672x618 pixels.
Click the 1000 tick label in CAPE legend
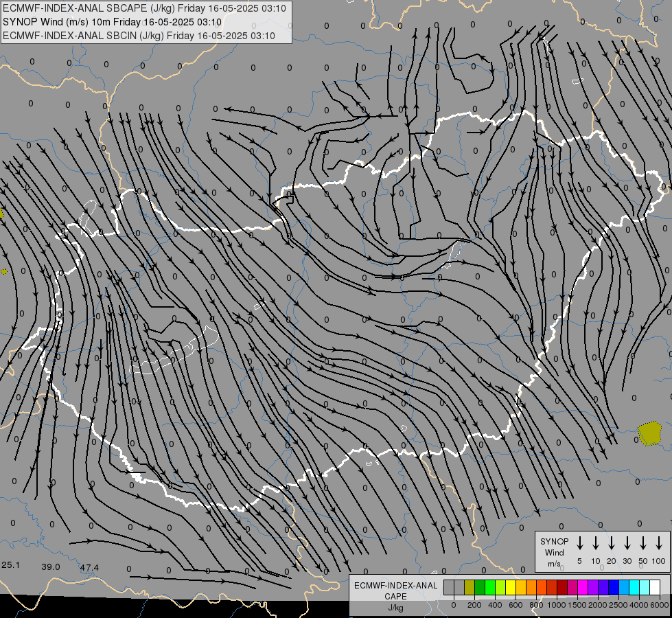557,605
